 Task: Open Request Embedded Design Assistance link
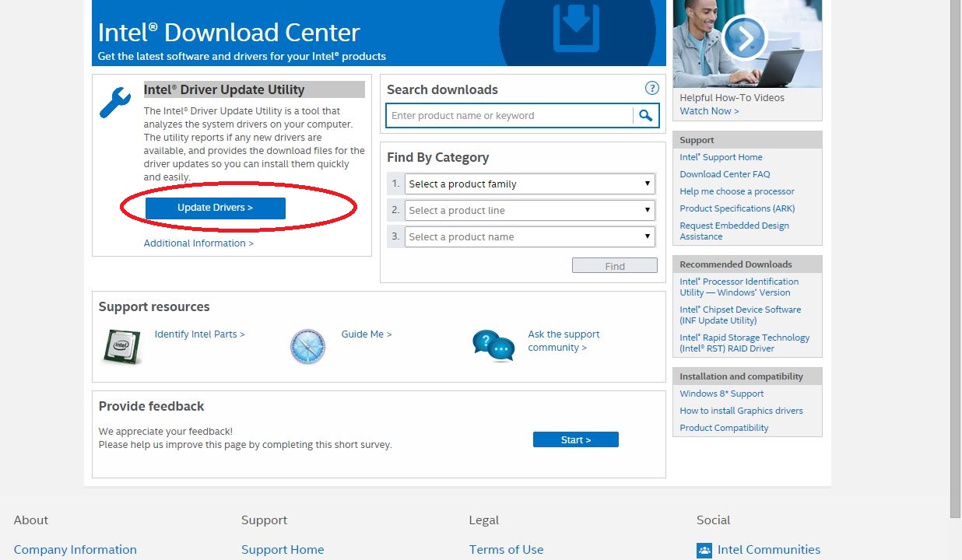tap(735, 231)
